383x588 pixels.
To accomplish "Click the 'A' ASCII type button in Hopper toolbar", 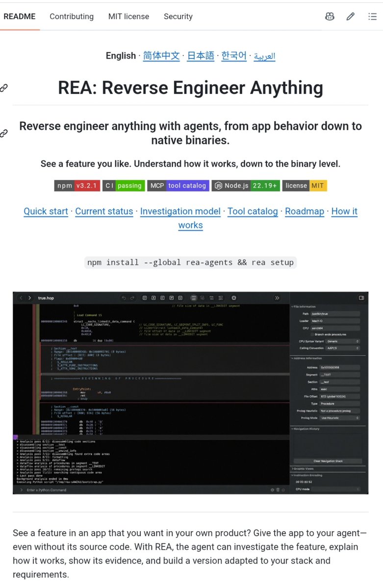I will (153, 298).
